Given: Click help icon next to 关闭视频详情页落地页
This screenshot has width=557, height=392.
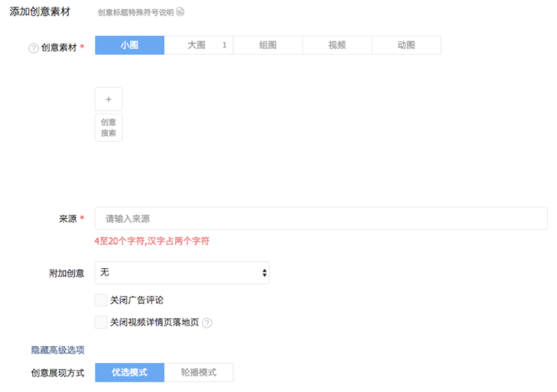Looking at the screenshot, I should 207,323.
